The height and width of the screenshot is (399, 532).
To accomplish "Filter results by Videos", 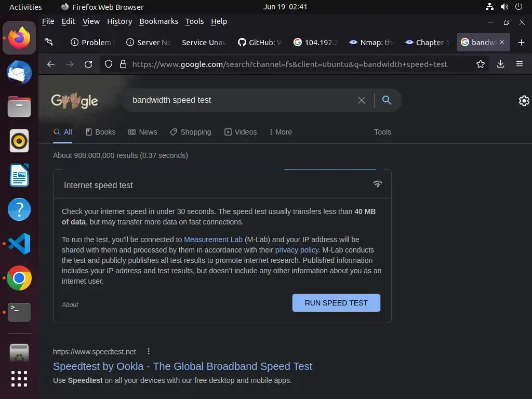I will pos(240,132).
